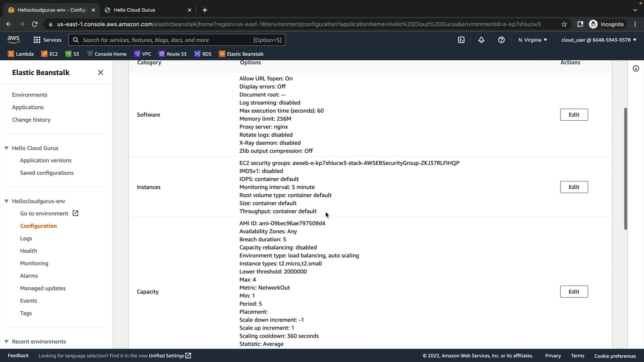
Task: Click the info panel icon at right
Action: click(x=636, y=69)
